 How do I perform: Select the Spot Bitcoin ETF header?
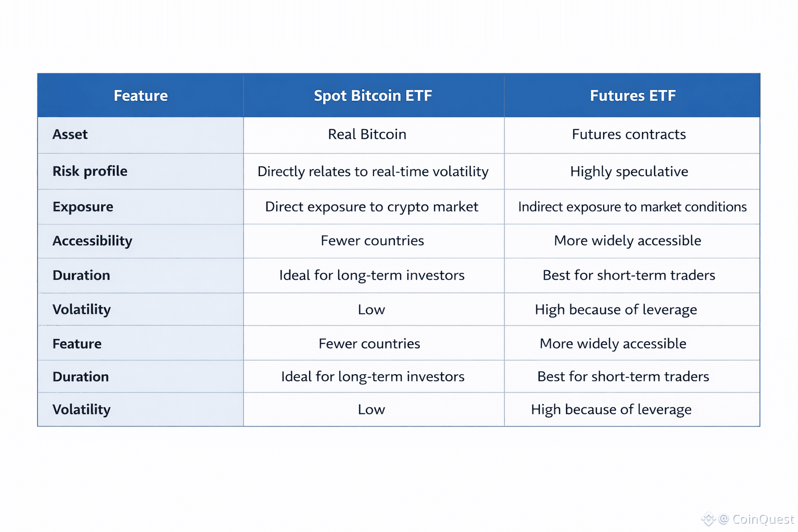tap(373, 96)
